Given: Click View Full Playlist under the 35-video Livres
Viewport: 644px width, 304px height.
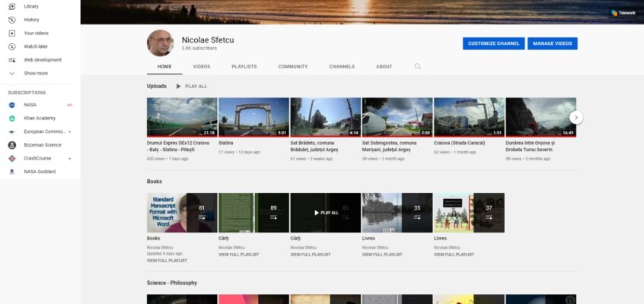Looking at the screenshot, I should (x=382, y=255).
